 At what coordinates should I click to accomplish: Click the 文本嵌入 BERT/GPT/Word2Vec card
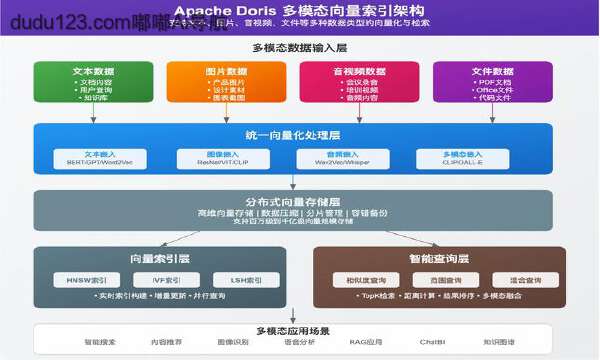100,159
